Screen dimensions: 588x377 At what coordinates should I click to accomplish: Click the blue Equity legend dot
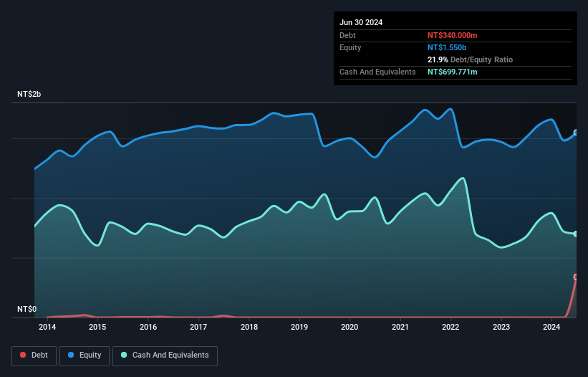[x=71, y=355]
